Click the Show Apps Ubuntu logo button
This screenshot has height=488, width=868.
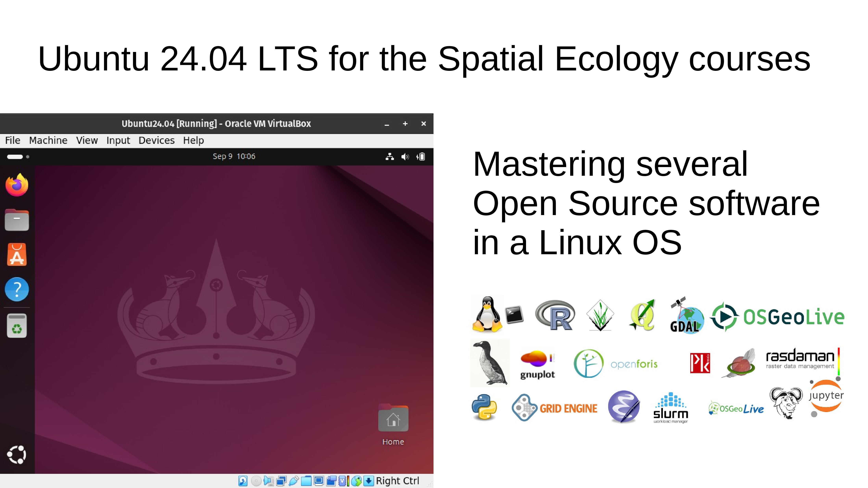click(17, 455)
